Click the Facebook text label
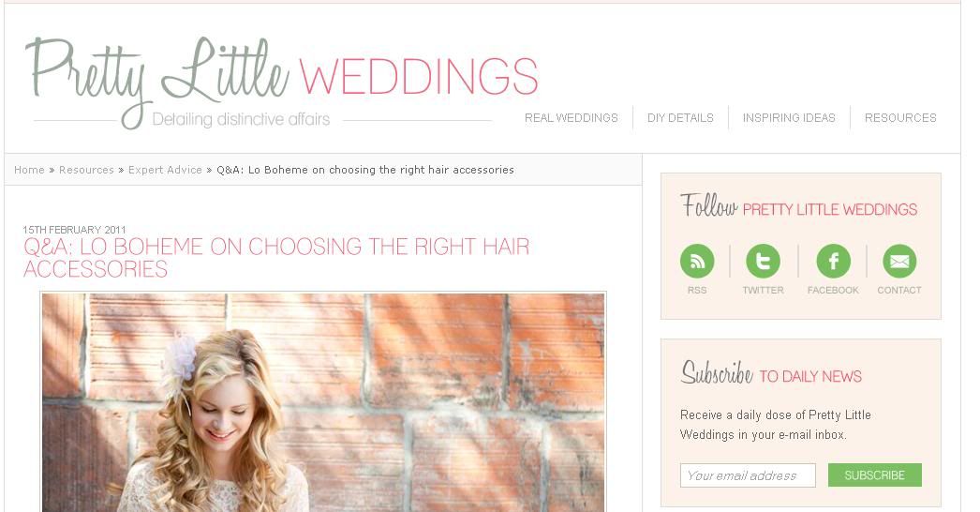 pos(833,291)
